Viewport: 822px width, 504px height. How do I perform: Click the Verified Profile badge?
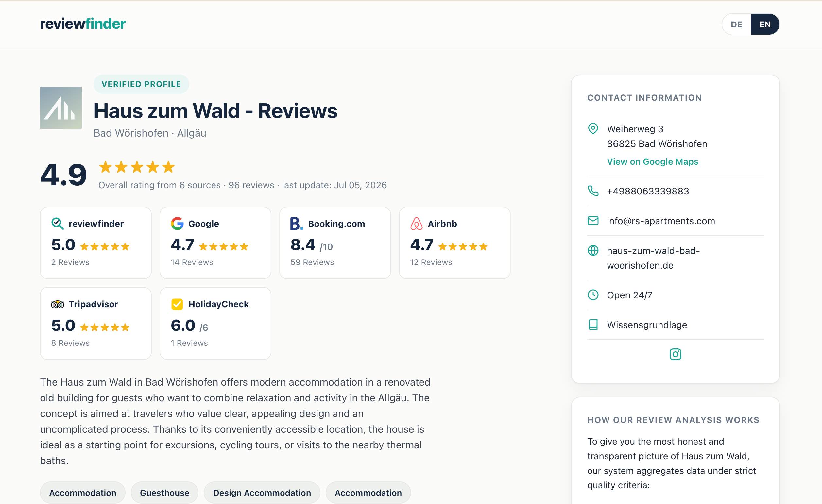pos(141,84)
